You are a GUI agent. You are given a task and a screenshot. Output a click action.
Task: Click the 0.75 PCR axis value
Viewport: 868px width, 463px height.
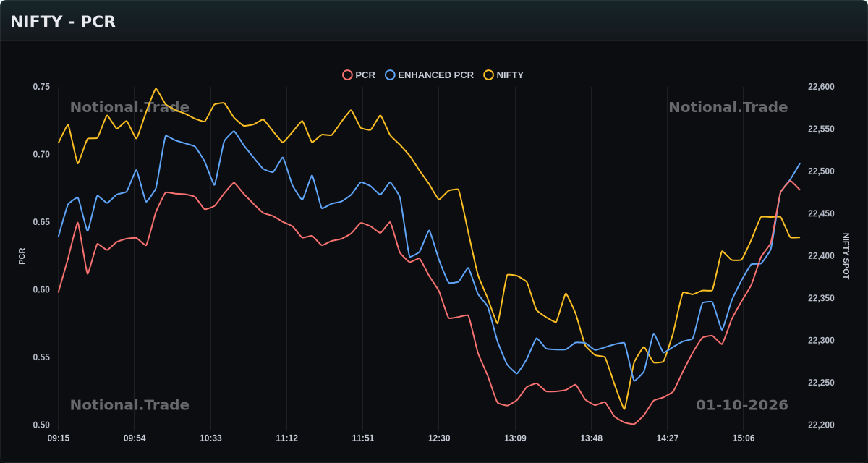pos(41,87)
